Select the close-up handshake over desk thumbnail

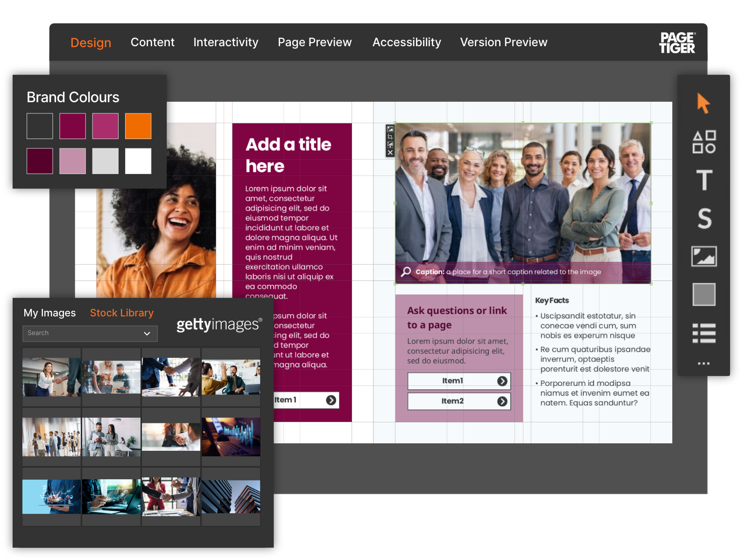coord(171,377)
